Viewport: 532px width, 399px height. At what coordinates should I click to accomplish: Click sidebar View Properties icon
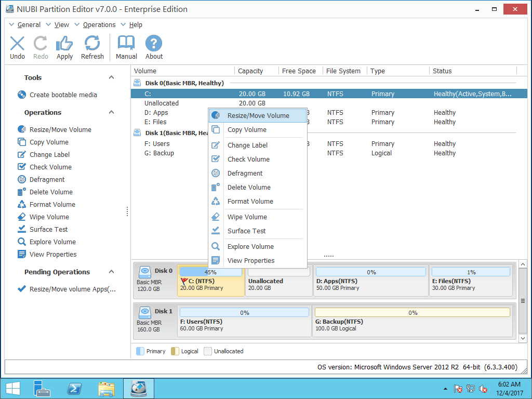(x=22, y=254)
